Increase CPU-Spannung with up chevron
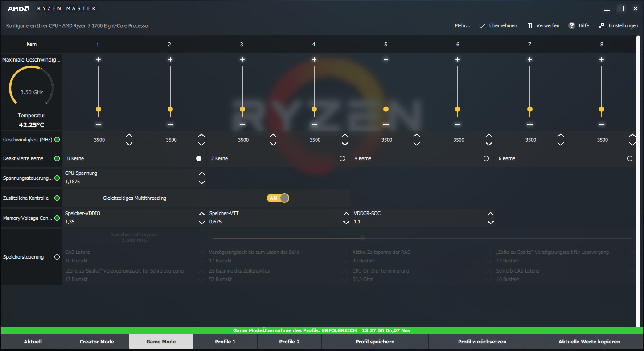The width and height of the screenshot is (644, 351). (x=202, y=174)
